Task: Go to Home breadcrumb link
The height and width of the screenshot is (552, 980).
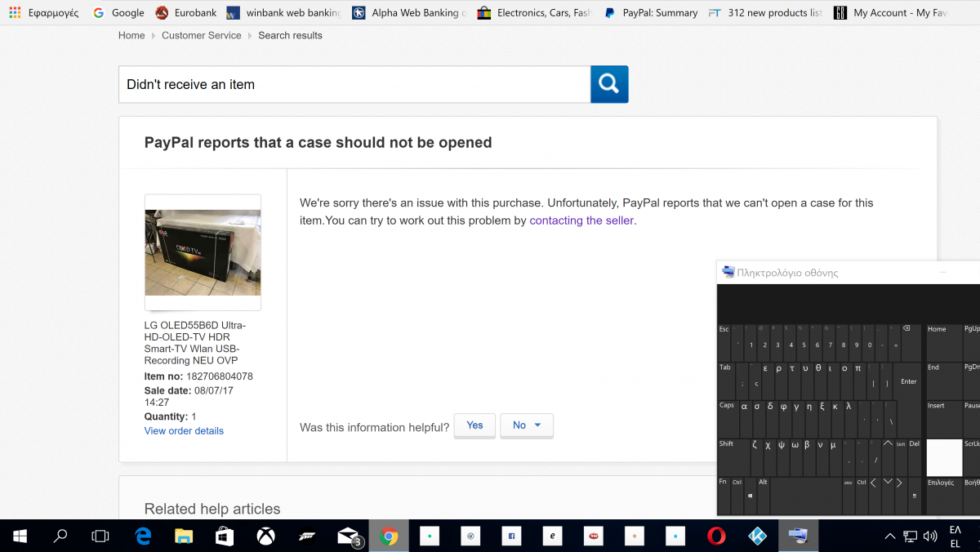Action: coord(131,35)
